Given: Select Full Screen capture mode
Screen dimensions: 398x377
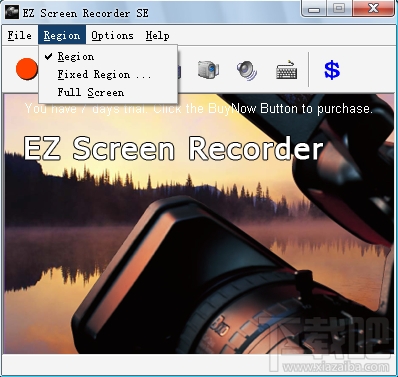Looking at the screenshot, I should [x=108, y=92].
